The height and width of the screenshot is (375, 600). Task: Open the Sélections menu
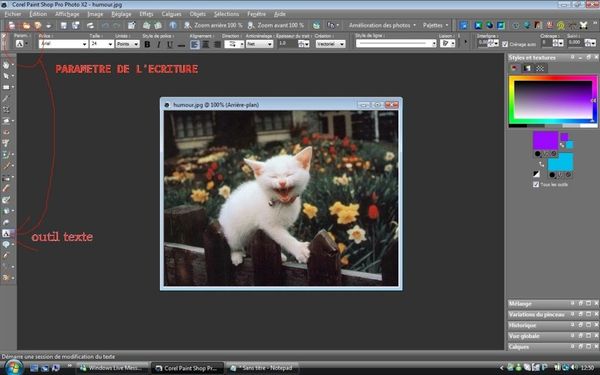pos(226,14)
